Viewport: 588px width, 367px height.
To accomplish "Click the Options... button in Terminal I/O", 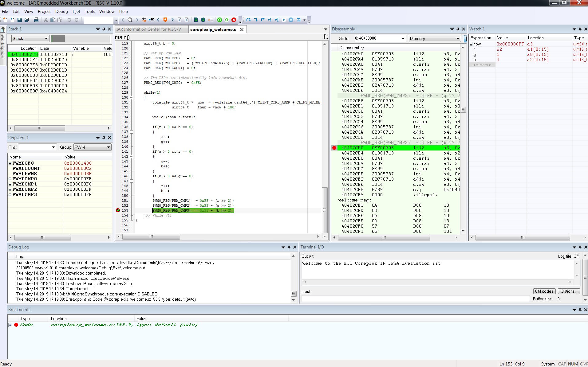I will [569, 291].
